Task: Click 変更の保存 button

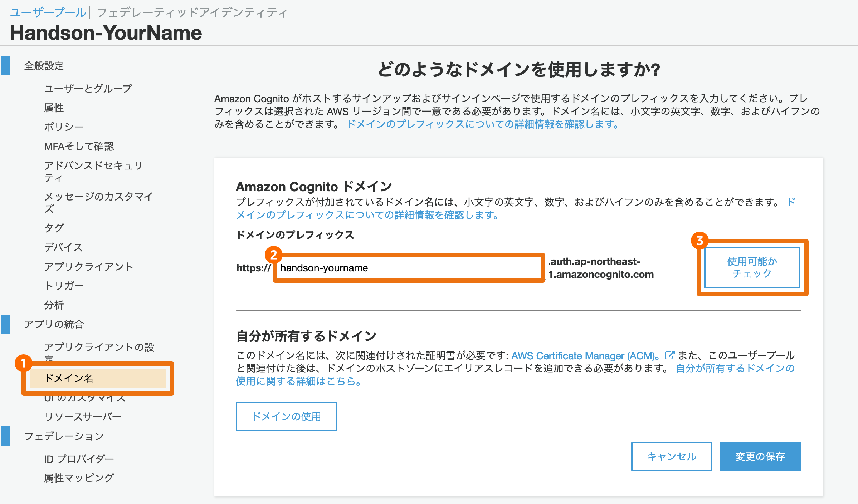Action: pos(760,456)
